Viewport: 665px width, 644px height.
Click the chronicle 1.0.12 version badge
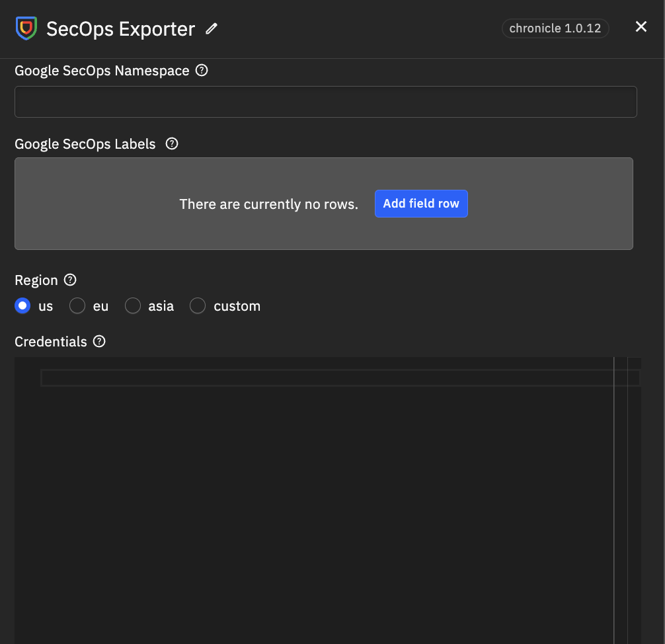(555, 28)
